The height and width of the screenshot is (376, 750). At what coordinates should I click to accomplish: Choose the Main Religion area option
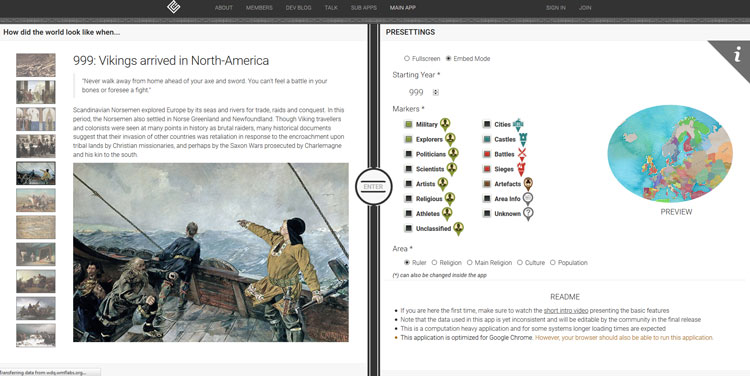(470, 262)
